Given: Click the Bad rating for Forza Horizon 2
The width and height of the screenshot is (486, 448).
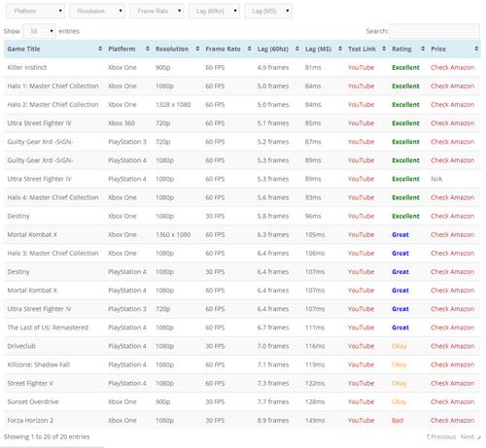Looking at the screenshot, I should pos(398,420).
